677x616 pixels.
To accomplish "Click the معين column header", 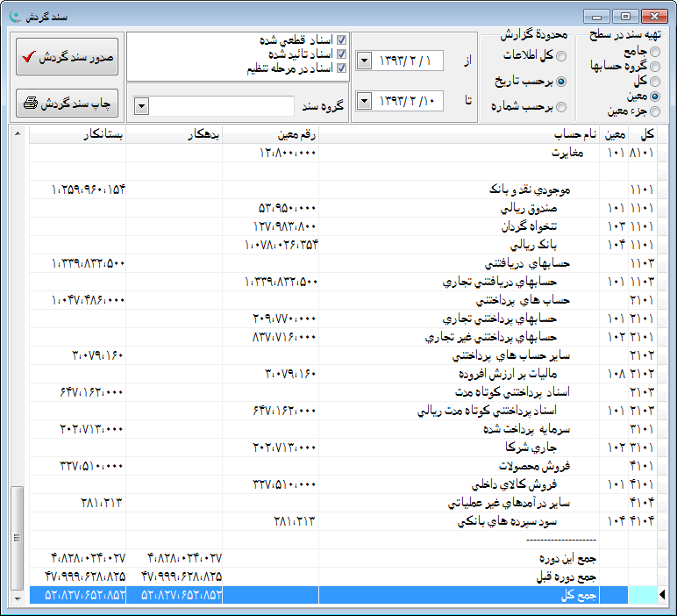I will 614,134.
